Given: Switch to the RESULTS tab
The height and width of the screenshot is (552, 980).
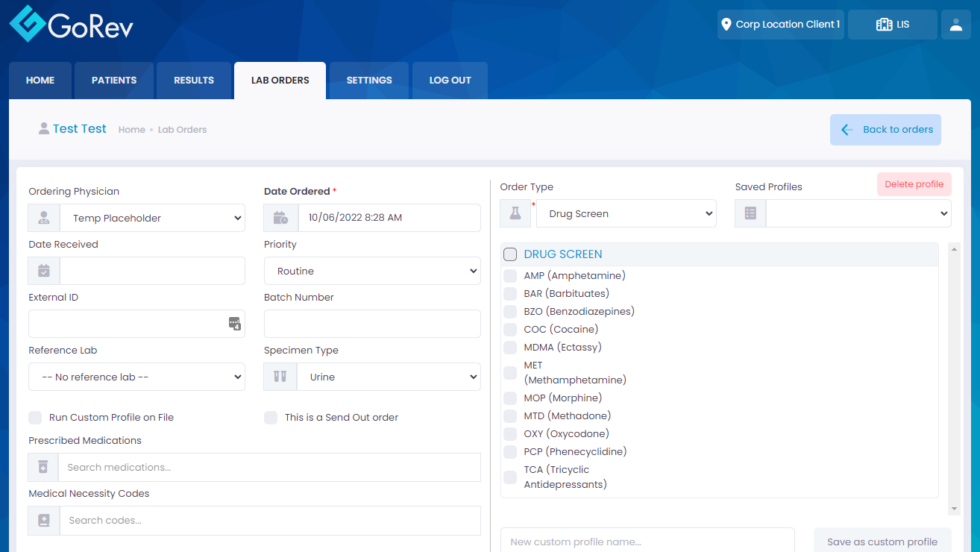Looking at the screenshot, I should [x=193, y=80].
